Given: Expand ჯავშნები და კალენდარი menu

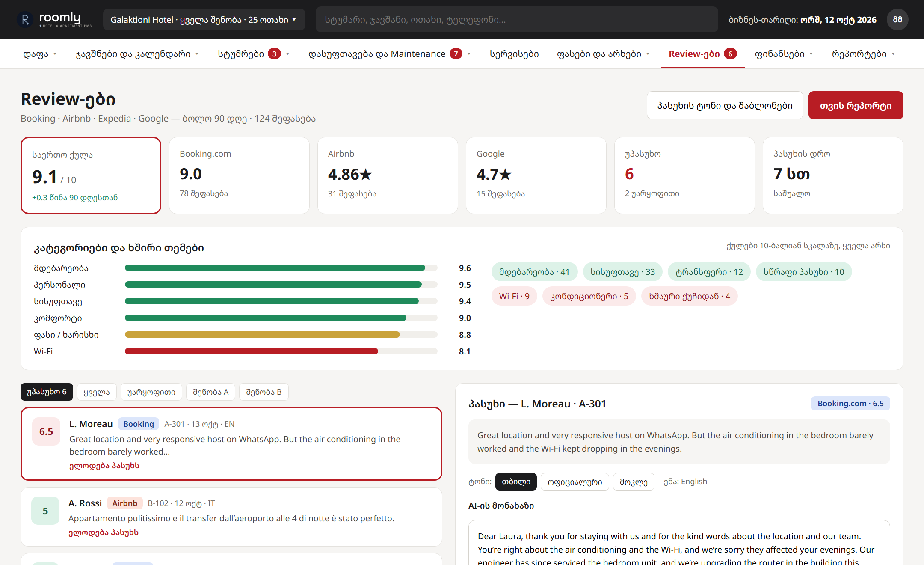Looking at the screenshot, I should pos(137,54).
